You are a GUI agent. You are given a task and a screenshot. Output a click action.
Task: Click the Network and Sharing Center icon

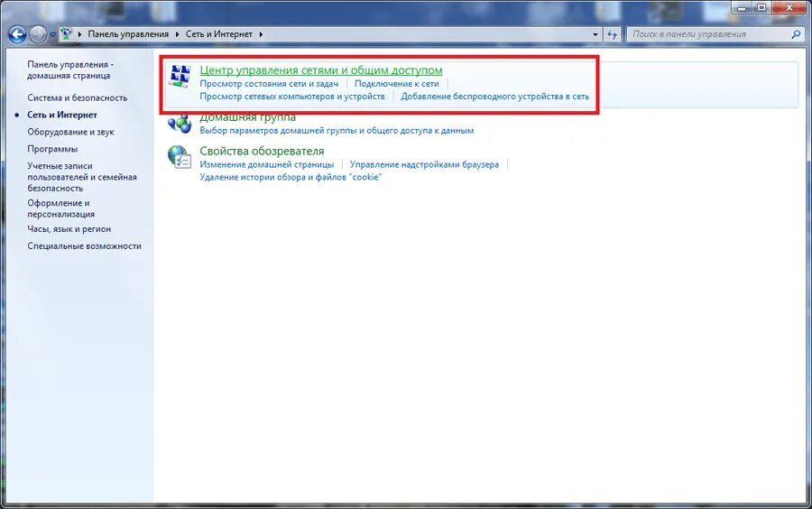[x=180, y=76]
